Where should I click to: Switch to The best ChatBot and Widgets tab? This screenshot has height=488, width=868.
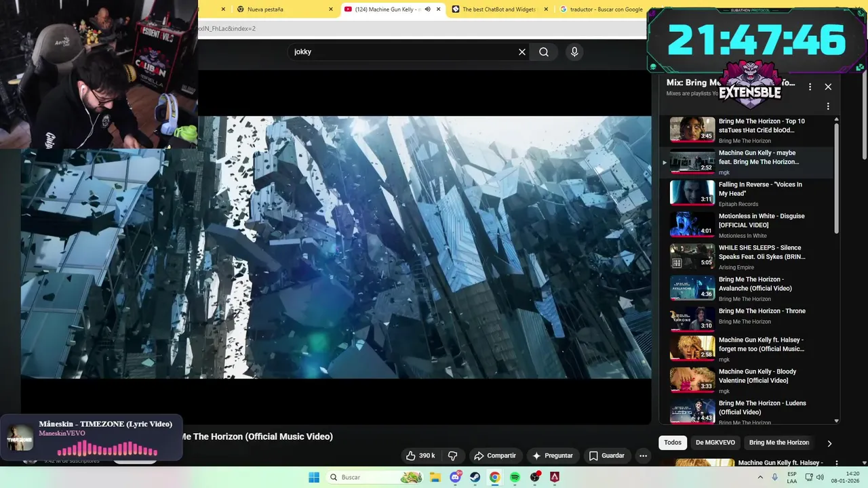pos(499,9)
